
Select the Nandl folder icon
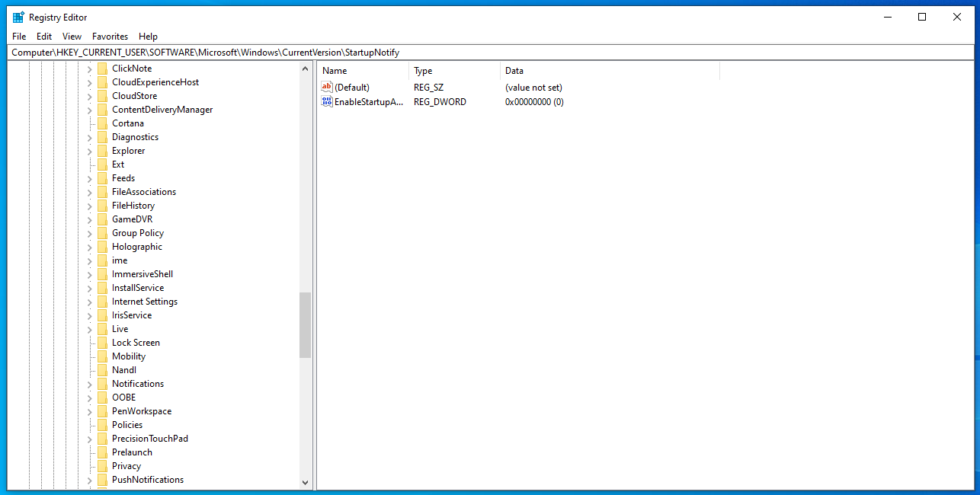point(102,370)
